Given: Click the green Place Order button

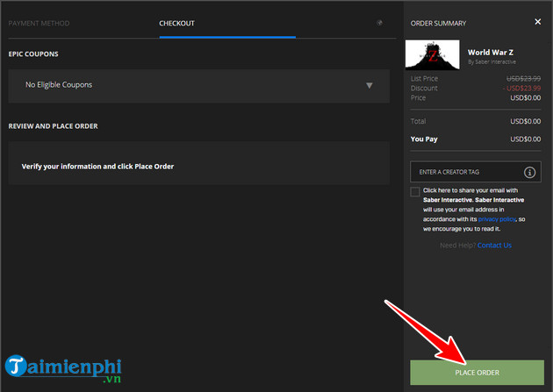Looking at the screenshot, I should click(x=477, y=373).
